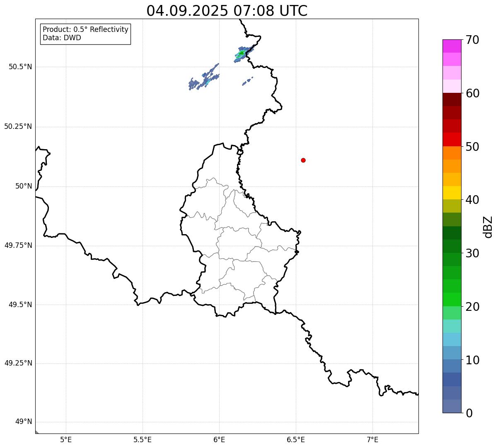Click the bright red 50 dBZ swatch

click(452, 139)
